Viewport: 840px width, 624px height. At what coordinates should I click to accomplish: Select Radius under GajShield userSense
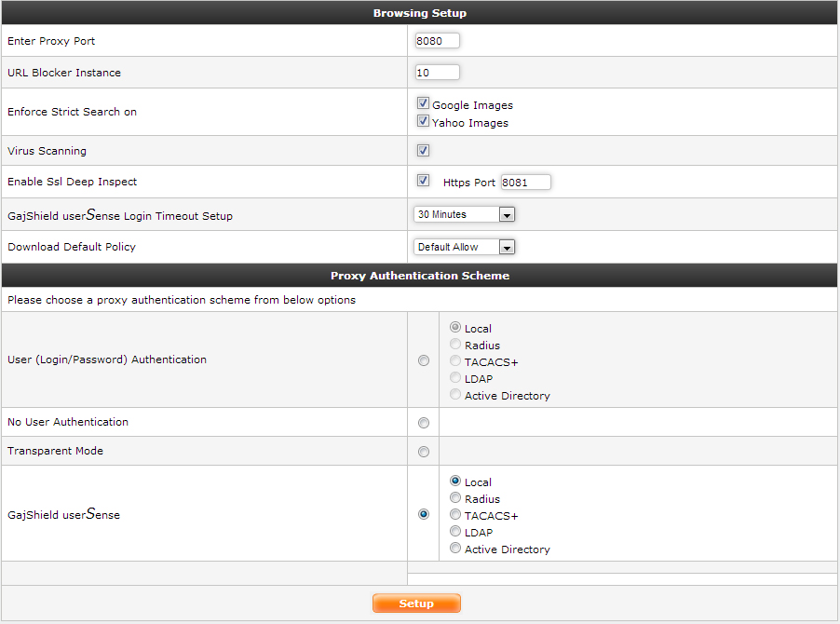pyautogui.click(x=455, y=498)
